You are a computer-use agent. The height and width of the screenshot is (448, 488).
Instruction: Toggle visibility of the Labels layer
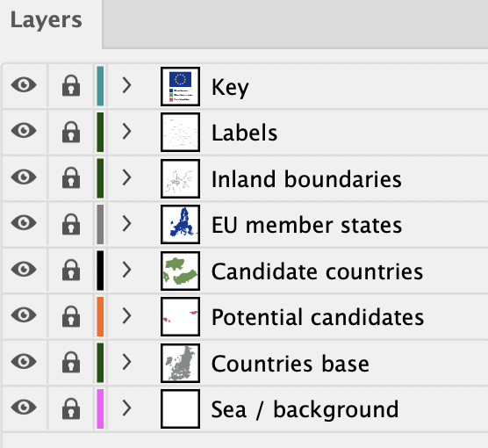[24, 131]
